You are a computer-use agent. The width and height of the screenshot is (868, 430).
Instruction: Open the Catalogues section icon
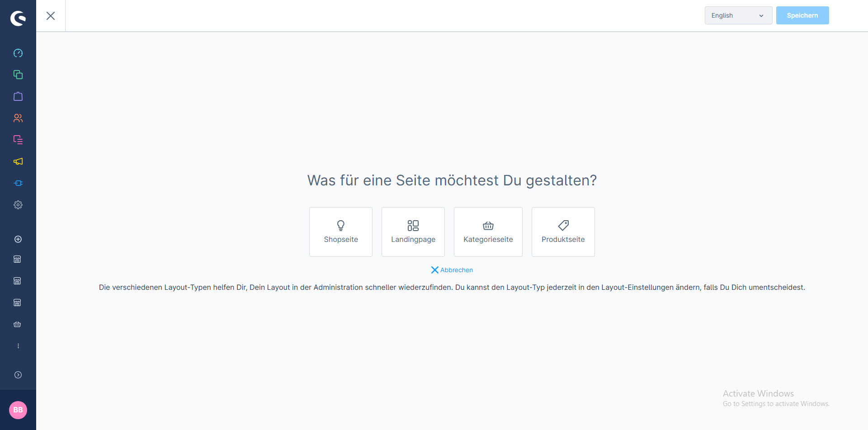pyautogui.click(x=18, y=75)
